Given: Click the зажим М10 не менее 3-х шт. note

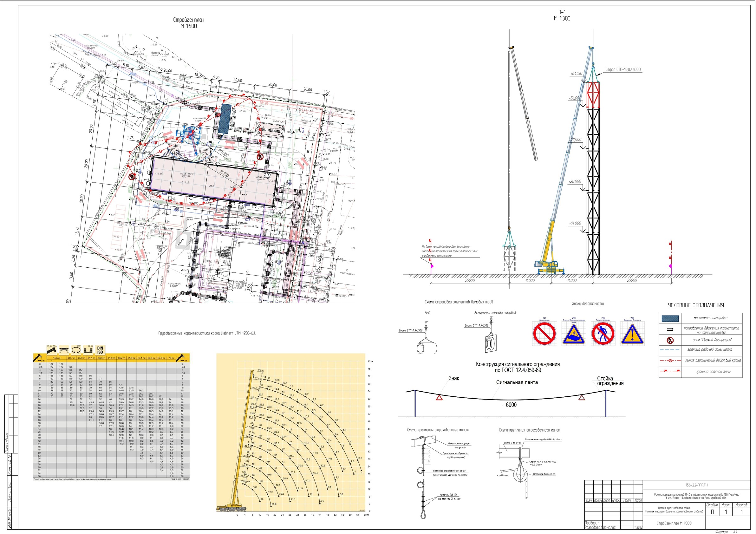Looking at the screenshot, I should 450,497.
